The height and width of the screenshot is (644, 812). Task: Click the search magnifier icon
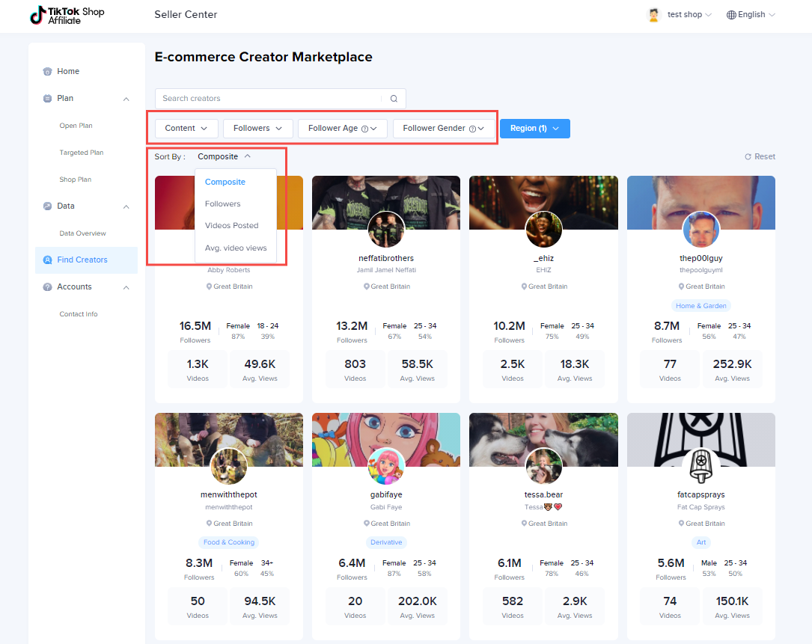(x=394, y=99)
